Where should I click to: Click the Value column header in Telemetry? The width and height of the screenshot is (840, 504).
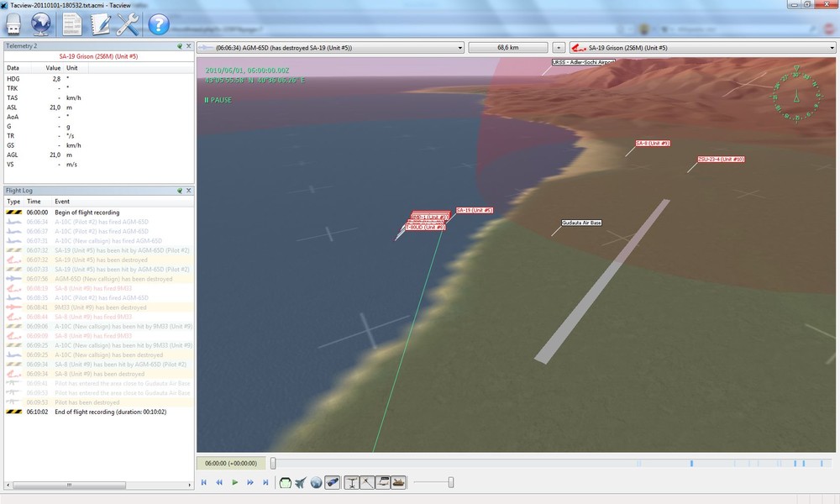tap(53, 68)
